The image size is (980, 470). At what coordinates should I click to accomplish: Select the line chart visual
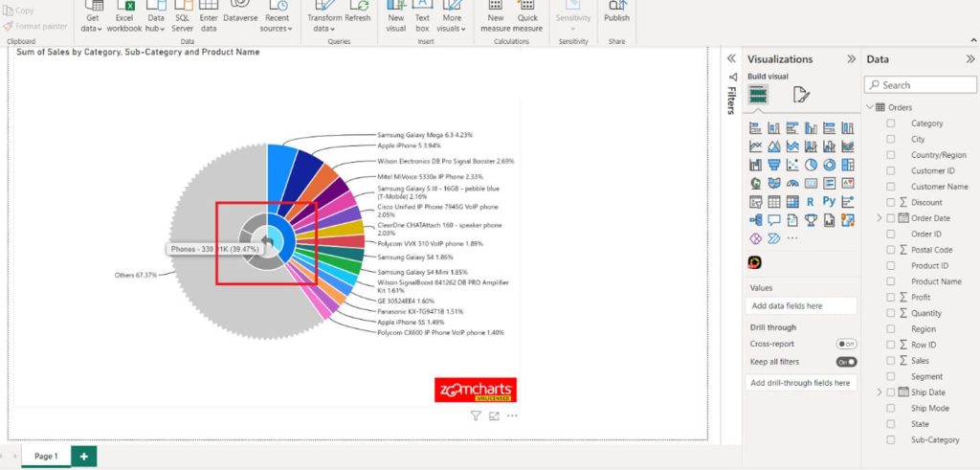756,146
